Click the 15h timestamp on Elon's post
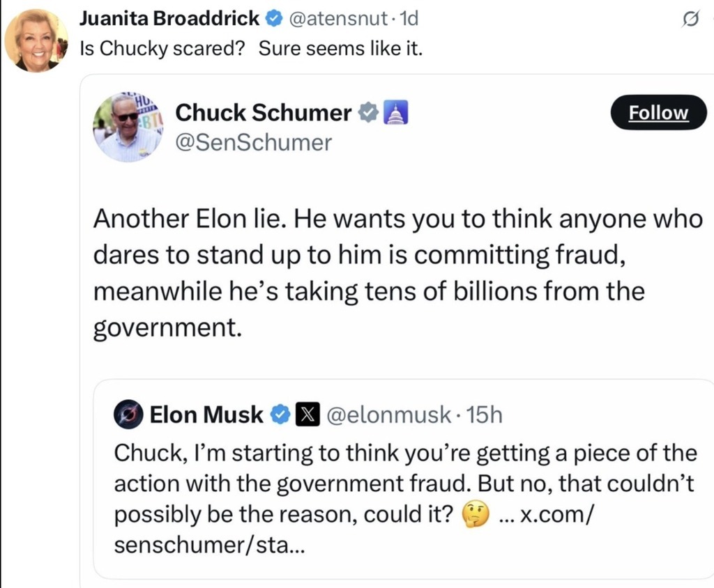Viewport: 714px width, 588px height. (x=484, y=415)
